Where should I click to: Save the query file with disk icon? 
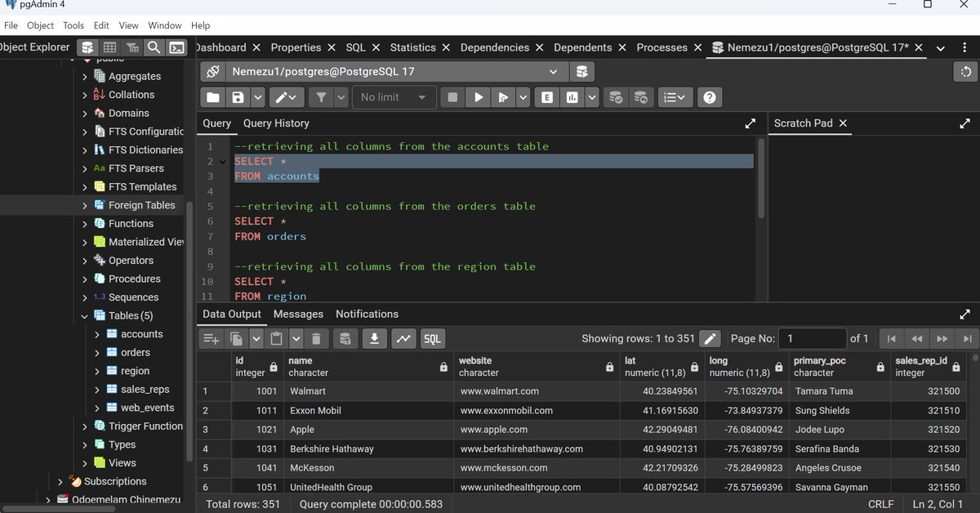click(238, 97)
